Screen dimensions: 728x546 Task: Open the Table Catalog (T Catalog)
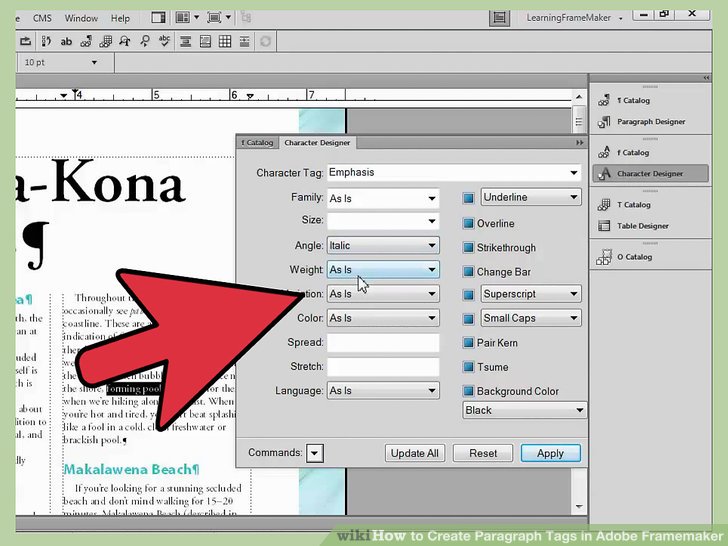pos(633,205)
